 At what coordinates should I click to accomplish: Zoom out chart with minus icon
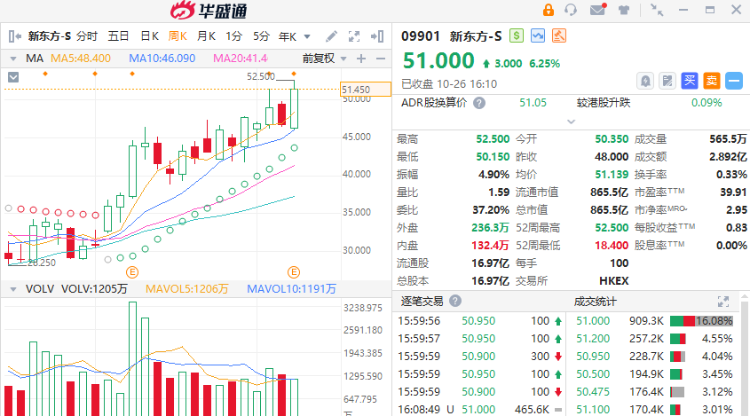click(381, 58)
